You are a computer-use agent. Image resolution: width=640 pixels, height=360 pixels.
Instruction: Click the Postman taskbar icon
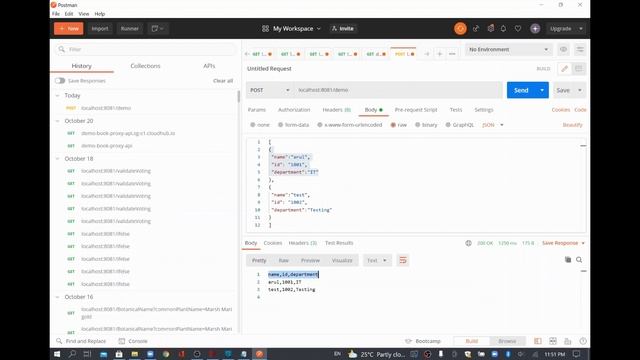(259, 354)
